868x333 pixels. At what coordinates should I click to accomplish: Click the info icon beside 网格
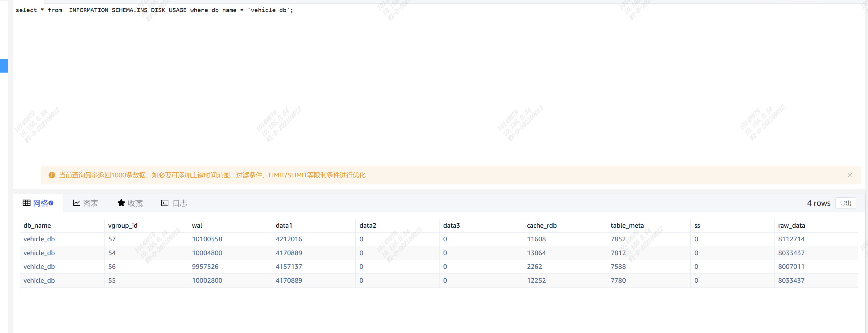(x=51, y=203)
